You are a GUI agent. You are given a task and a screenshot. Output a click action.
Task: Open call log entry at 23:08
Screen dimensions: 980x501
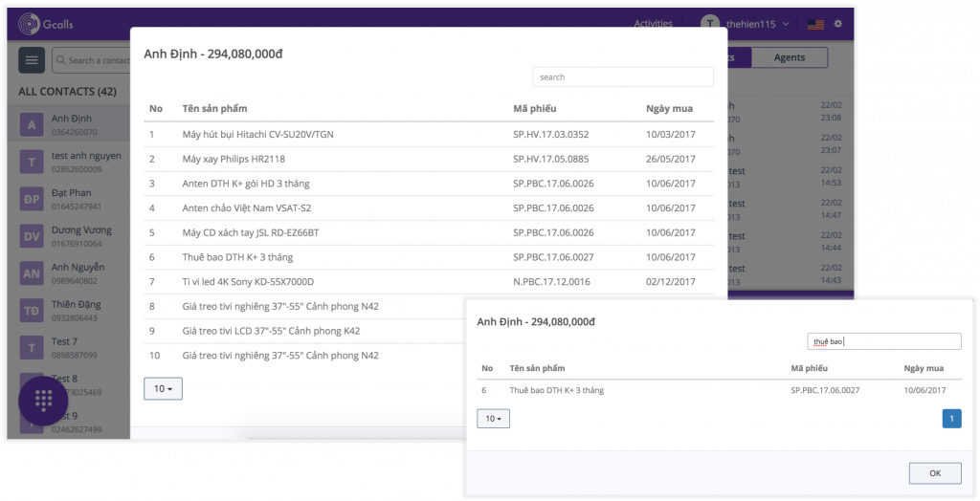point(790,112)
